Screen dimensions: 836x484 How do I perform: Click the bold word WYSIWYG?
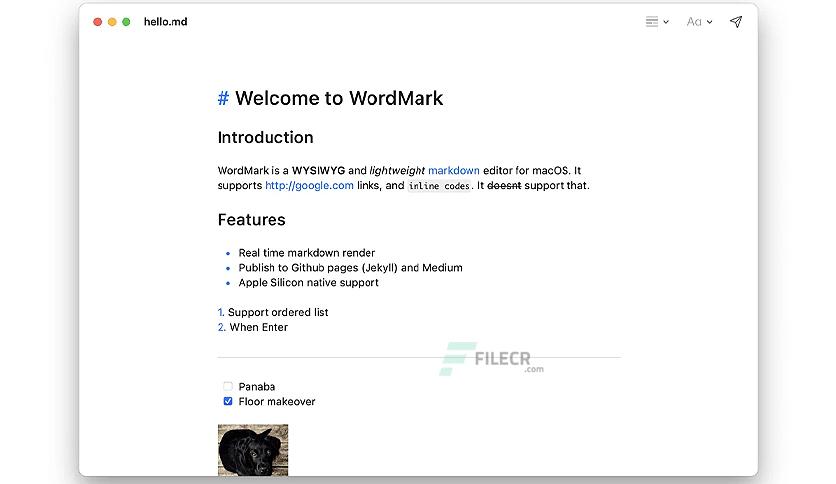pyautogui.click(x=318, y=171)
